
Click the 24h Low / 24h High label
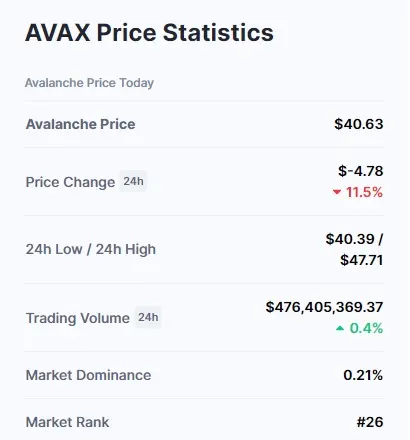(91, 249)
